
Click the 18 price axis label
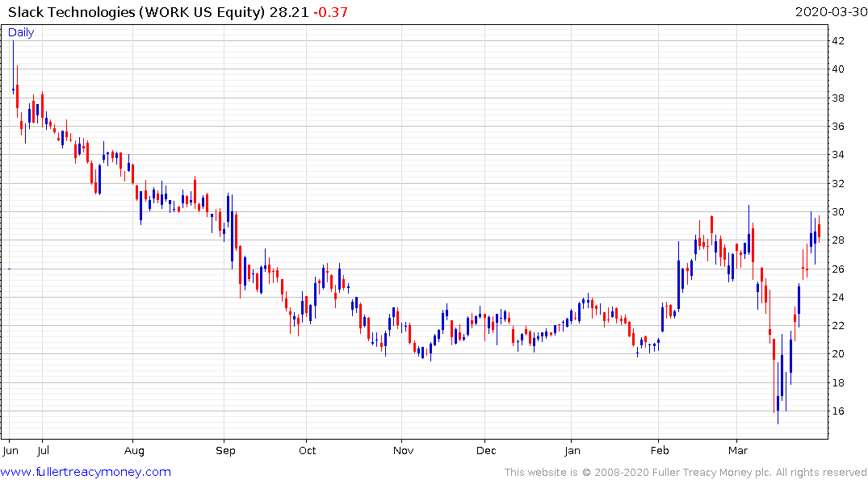[837, 383]
